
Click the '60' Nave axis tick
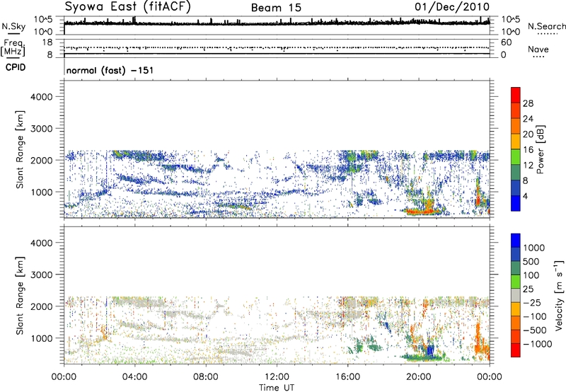pyautogui.click(x=506, y=42)
